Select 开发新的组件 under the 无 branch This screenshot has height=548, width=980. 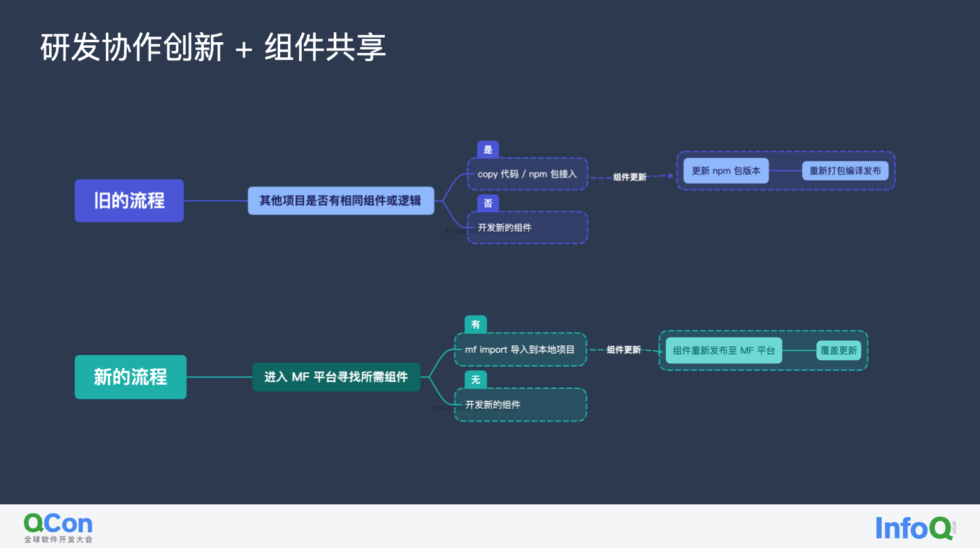point(520,404)
